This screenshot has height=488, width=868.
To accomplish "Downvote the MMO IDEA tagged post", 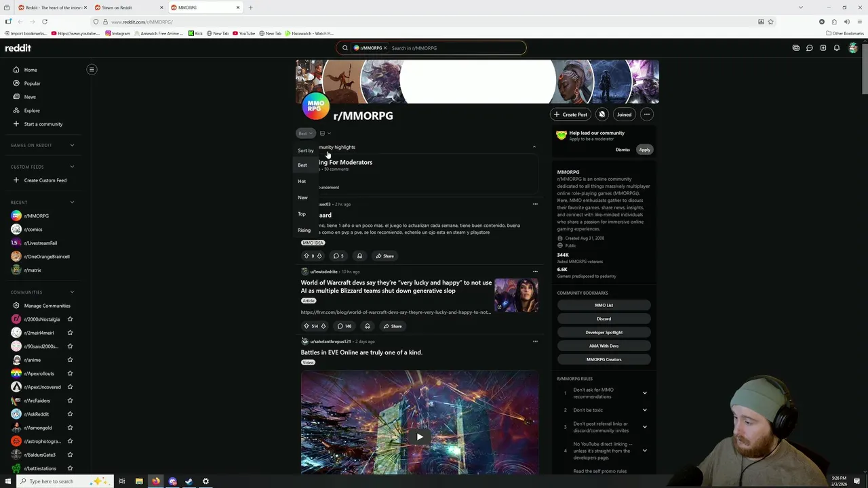I will 319,256.
